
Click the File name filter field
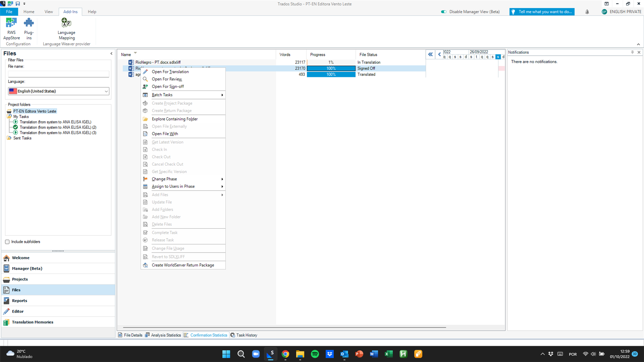59,74
